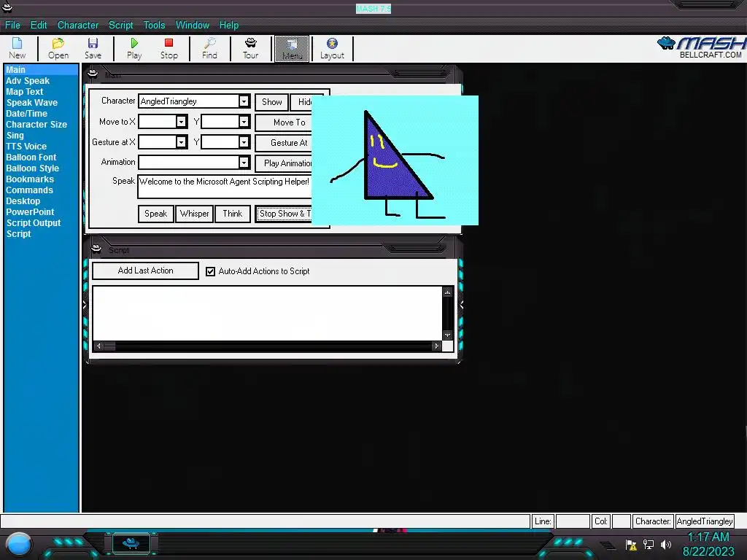Image resolution: width=747 pixels, height=560 pixels.
Task: Open the Move to X dropdown
Action: pos(181,122)
